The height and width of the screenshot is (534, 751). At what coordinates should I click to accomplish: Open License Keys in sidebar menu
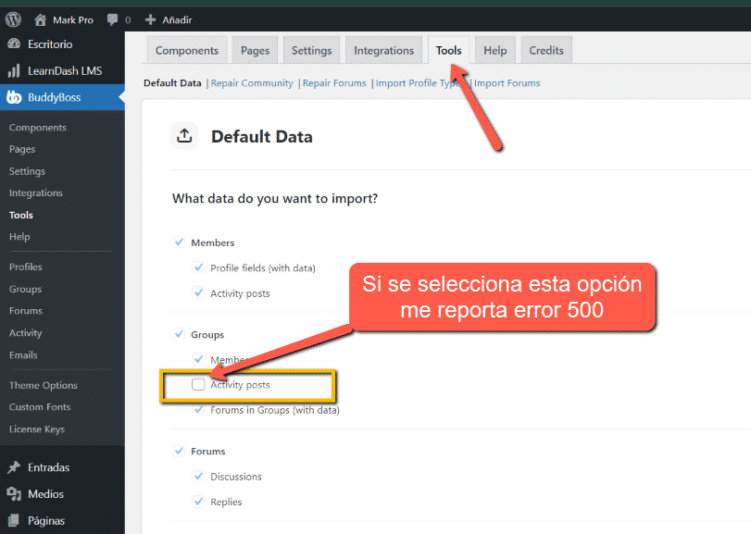point(37,429)
